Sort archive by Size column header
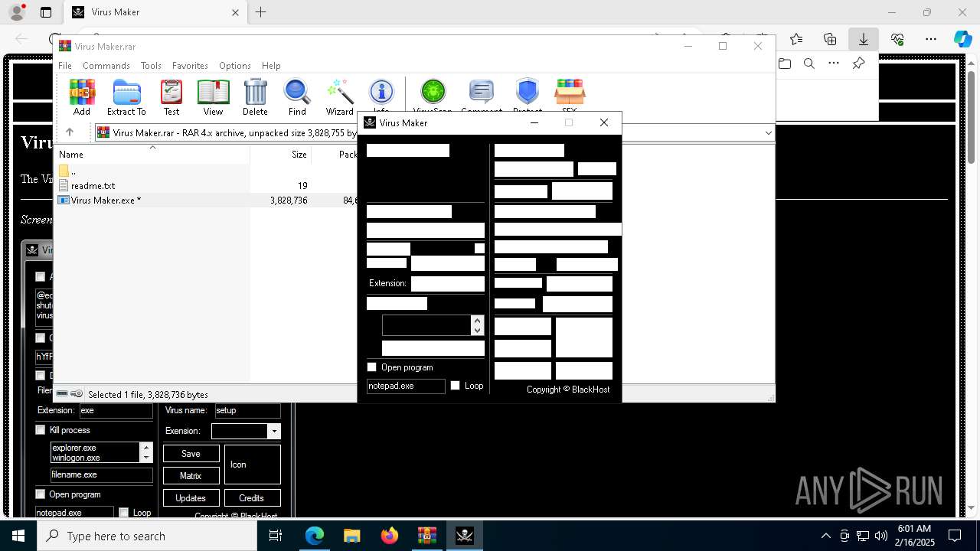Image resolution: width=980 pixels, height=551 pixels. coord(280,154)
